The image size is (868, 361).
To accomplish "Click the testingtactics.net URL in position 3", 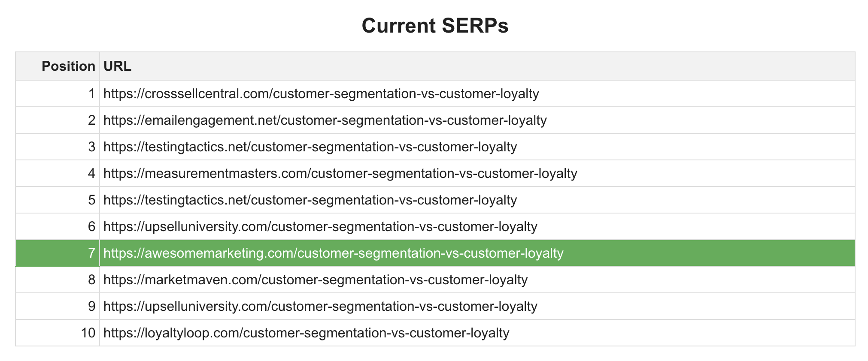I will (310, 147).
